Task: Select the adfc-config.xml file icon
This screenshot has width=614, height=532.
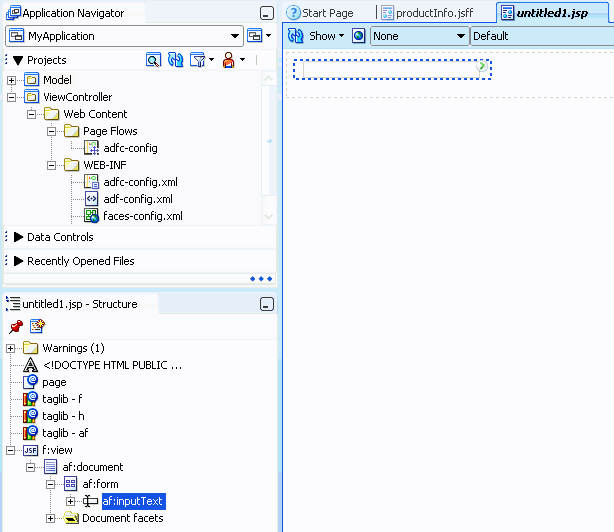Action: pos(92,182)
